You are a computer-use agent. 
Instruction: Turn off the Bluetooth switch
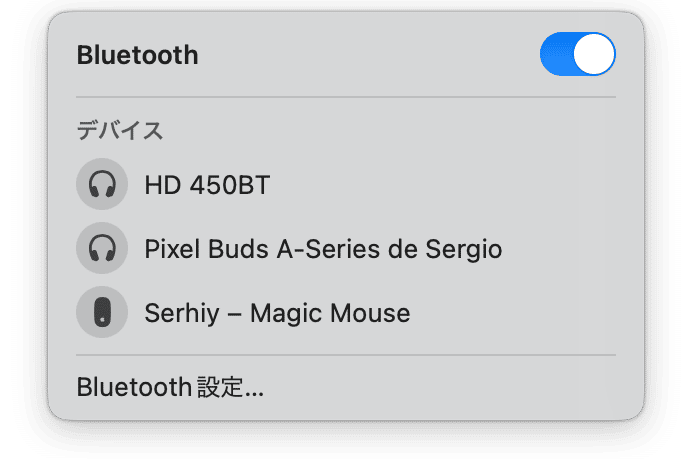577,54
